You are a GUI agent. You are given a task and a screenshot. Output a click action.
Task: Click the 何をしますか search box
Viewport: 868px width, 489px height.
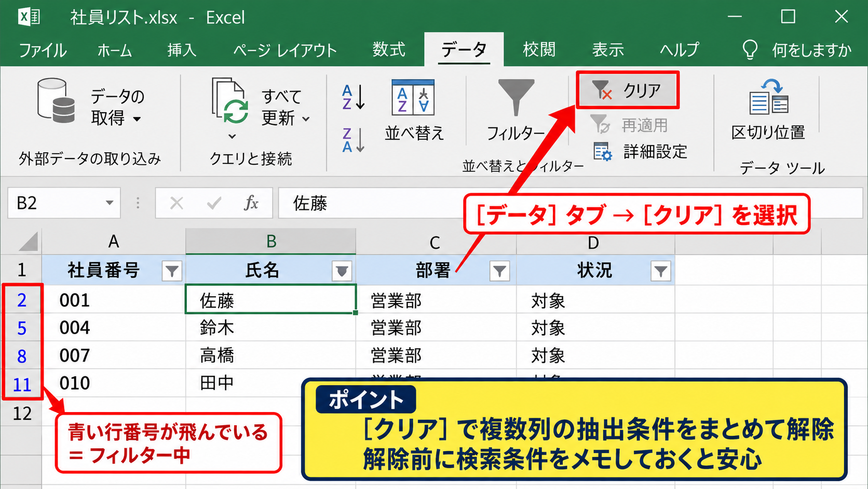tap(811, 50)
